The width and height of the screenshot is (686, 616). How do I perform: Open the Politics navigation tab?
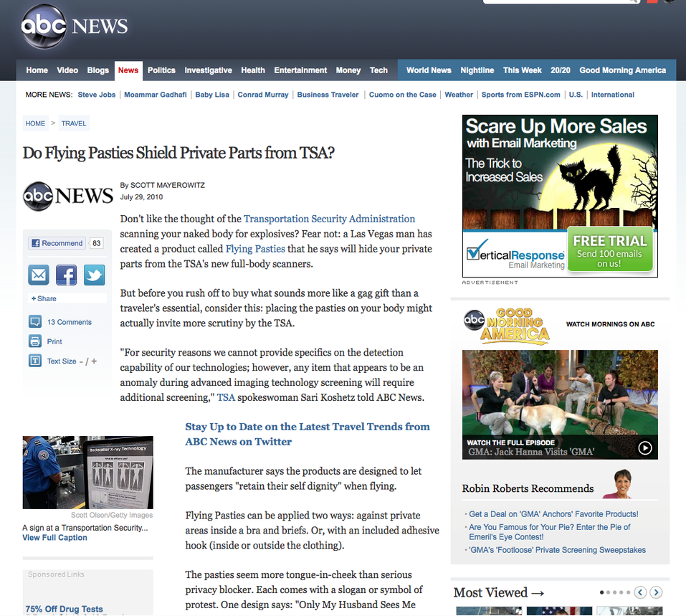click(x=161, y=70)
